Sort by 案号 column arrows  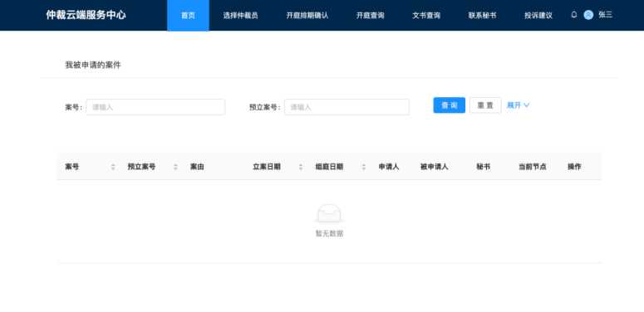113,167
